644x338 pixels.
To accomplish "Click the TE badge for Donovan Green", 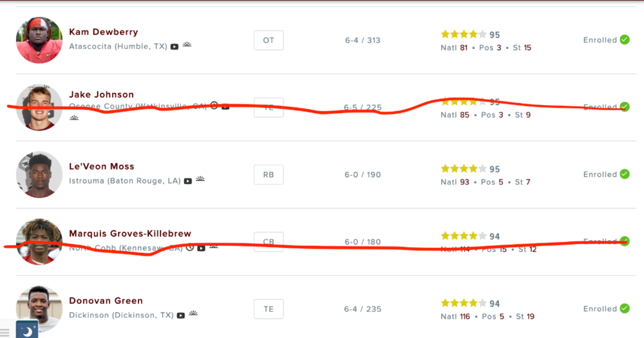I will pyautogui.click(x=269, y=309).
